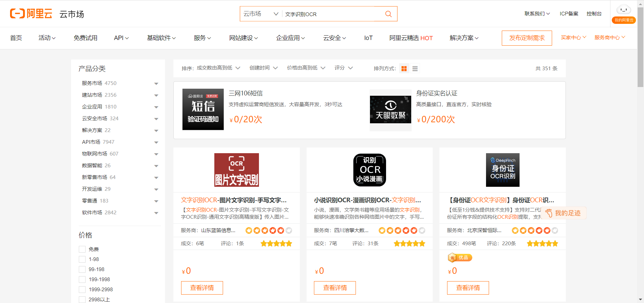
Task: Click the 优品 badge icon
Action: point(460,258)
